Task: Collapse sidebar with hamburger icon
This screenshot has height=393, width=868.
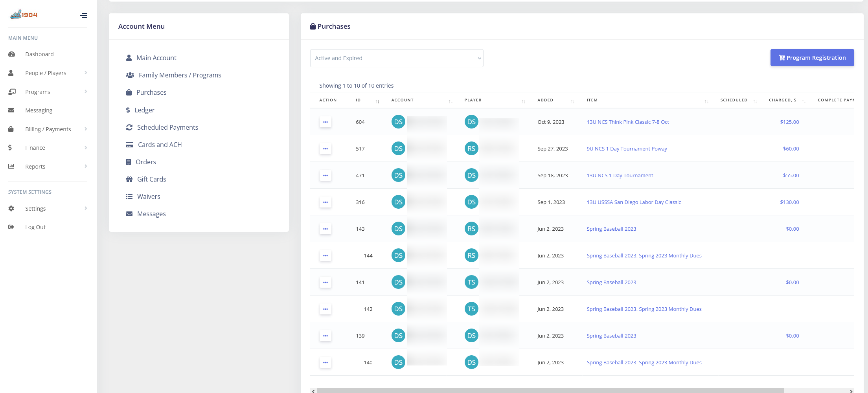Action: point(84,15)
